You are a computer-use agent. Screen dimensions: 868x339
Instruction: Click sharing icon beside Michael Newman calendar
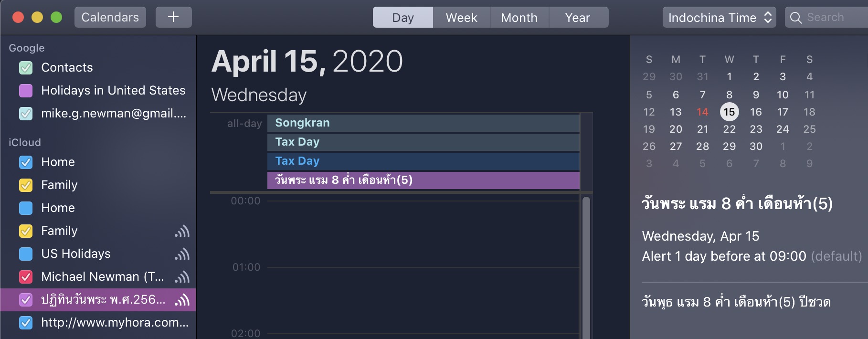point(182,277)
